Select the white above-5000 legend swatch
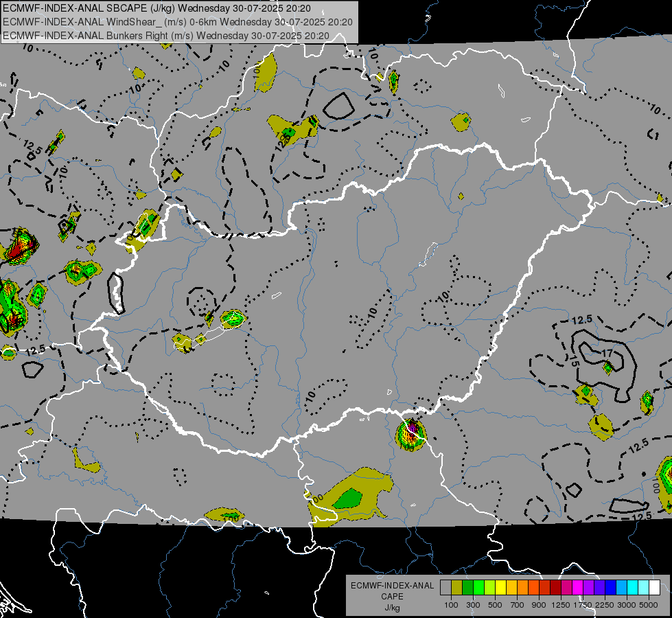This screenshot has width=672, height=618. pos(654,588)
